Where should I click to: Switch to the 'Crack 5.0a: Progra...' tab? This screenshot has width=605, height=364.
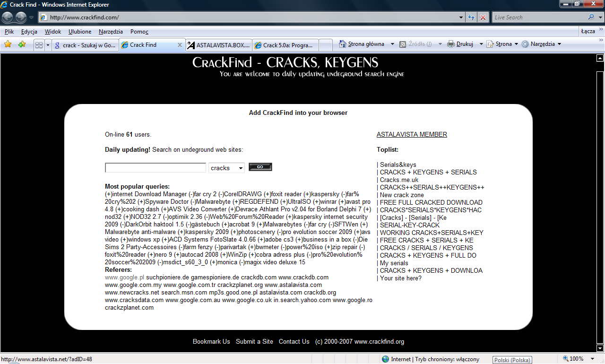(x=285, y=45)
